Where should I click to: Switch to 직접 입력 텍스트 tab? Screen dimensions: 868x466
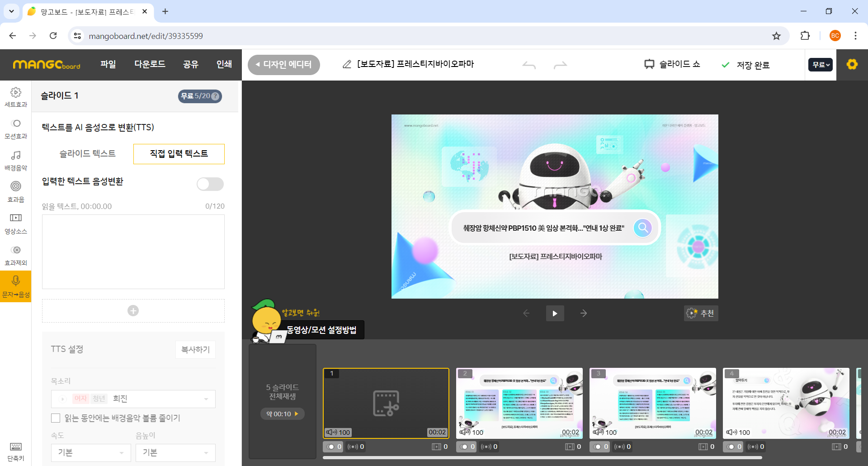pyautogui.click(x=179, y=154)
